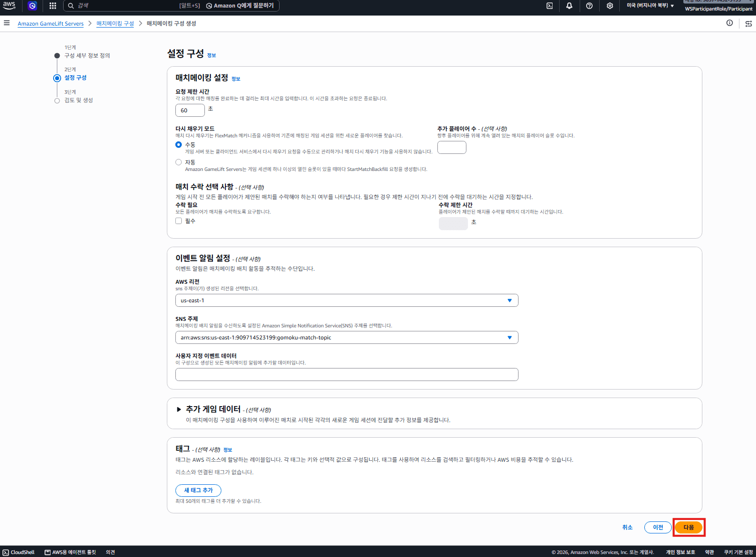The width and height of the screenshot is (756, 557).
Task: Select the 자동 backfill mode radio
Action: (178, 162)
